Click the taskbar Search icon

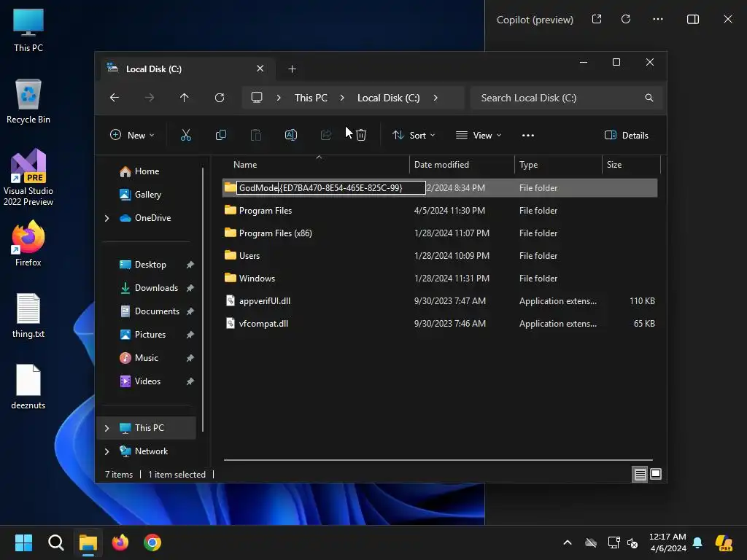55,542
